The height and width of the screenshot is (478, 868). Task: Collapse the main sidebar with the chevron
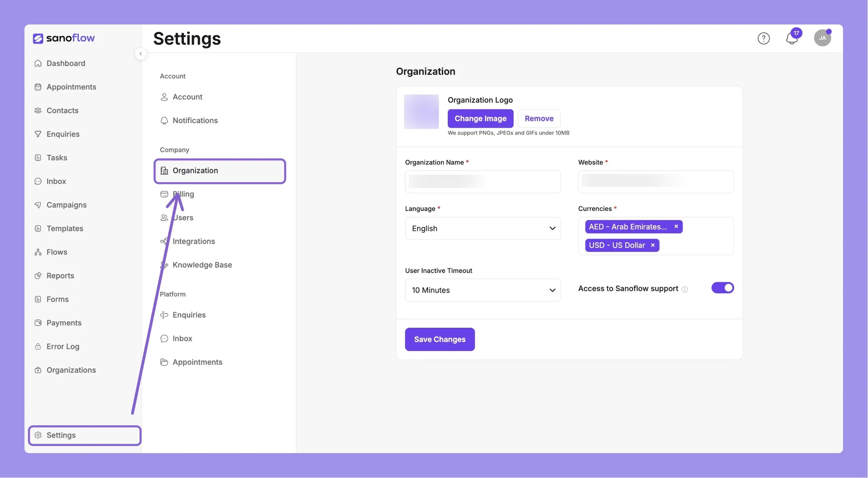point(141,54)
